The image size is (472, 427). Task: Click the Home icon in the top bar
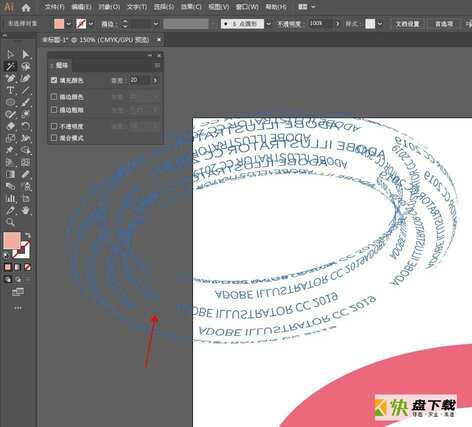[26, 7]
